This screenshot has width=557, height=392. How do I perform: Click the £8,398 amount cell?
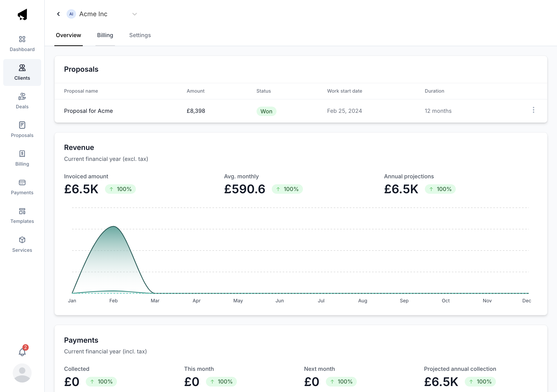[196, 111]
